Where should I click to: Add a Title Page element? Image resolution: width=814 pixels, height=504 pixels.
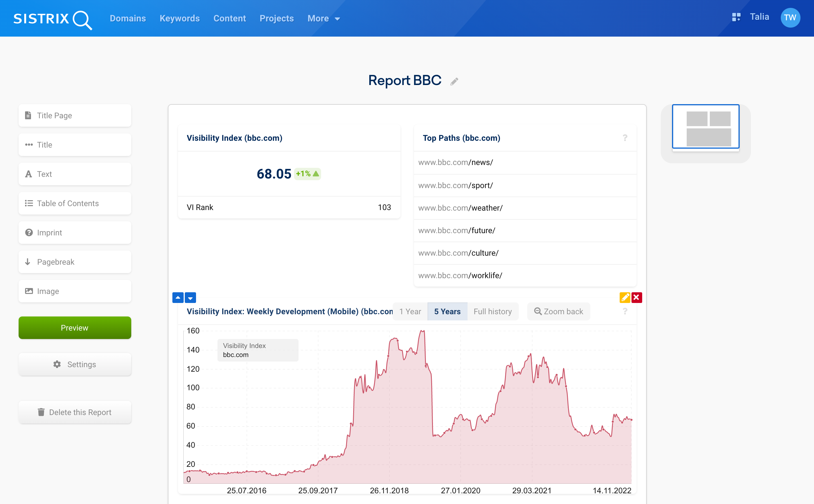pyautogui.click(x=75, y=115)
